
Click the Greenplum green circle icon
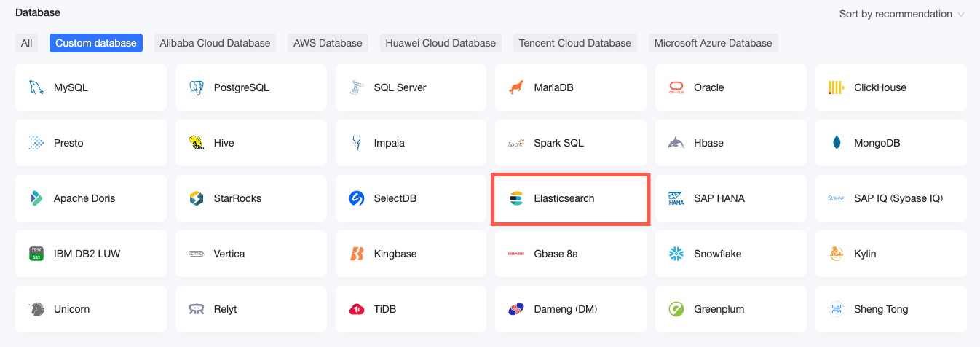point(676,309)
